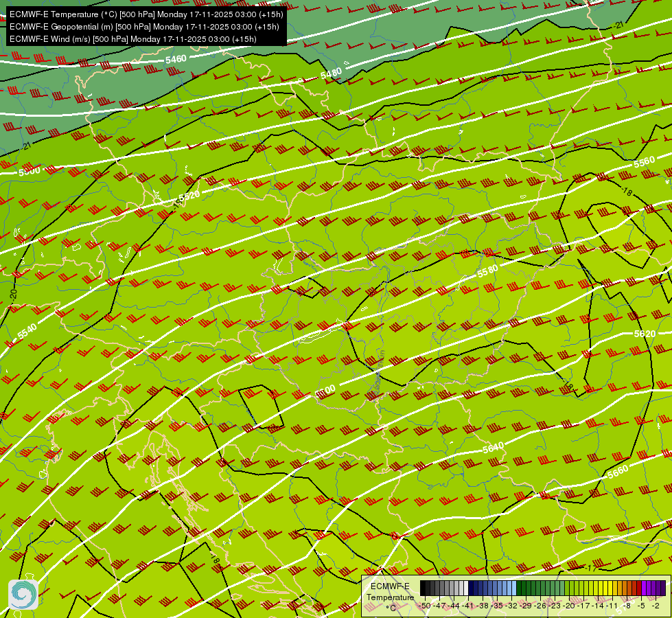
Task: Click the 5560 geopotential contour label
Action: point(644,161)
